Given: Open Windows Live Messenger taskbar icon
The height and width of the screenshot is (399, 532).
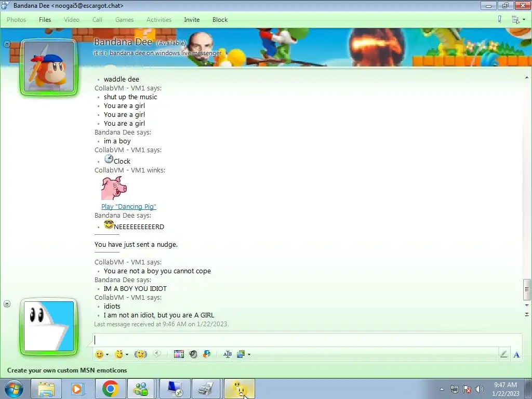Looking at the screenshot, I should [x=141, y=389].
